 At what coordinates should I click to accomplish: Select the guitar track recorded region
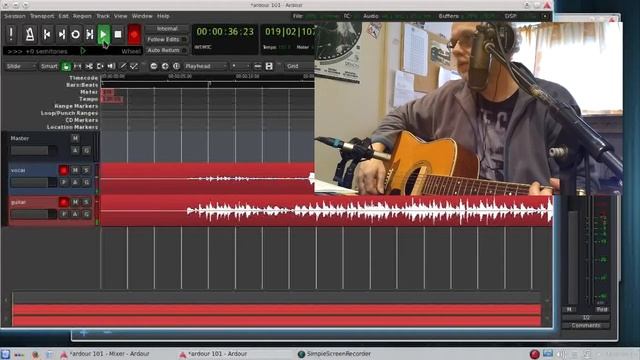(327, 211)
